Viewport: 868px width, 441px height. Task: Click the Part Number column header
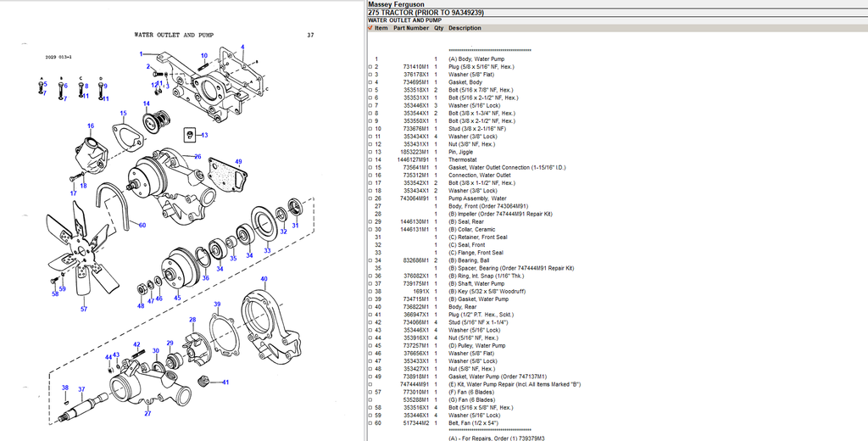click(x=411, y=28)
